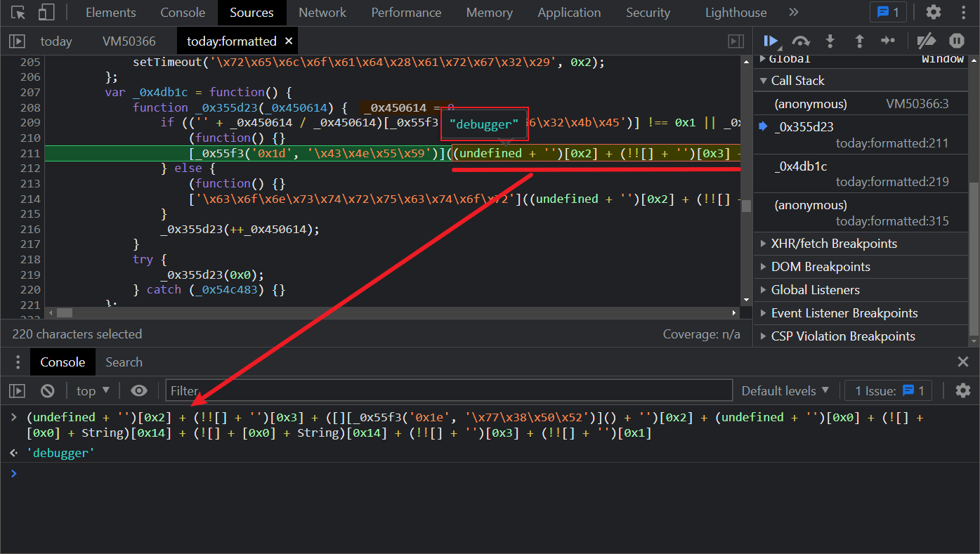Step over next function call

(801, 41)
